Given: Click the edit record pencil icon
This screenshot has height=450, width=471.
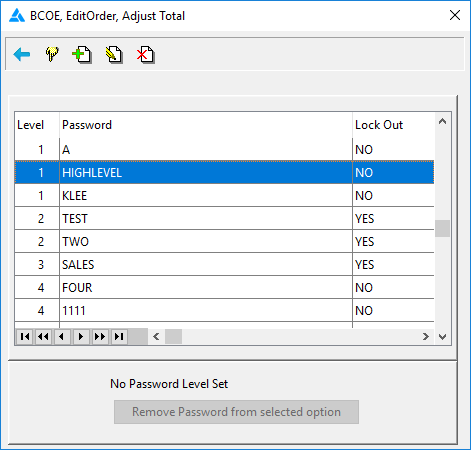Looking at the screenshot, I should (x=114, y=55).
